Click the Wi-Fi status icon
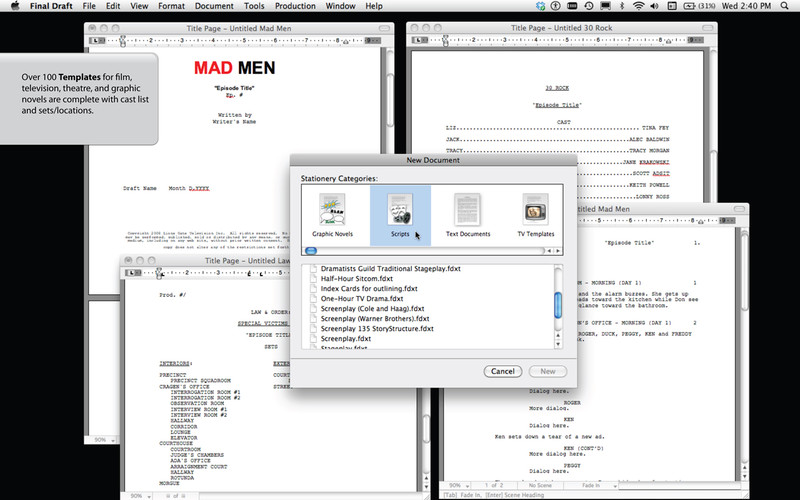Image resolution: width=800 pixels, height=500 pixels. [638, 6]
